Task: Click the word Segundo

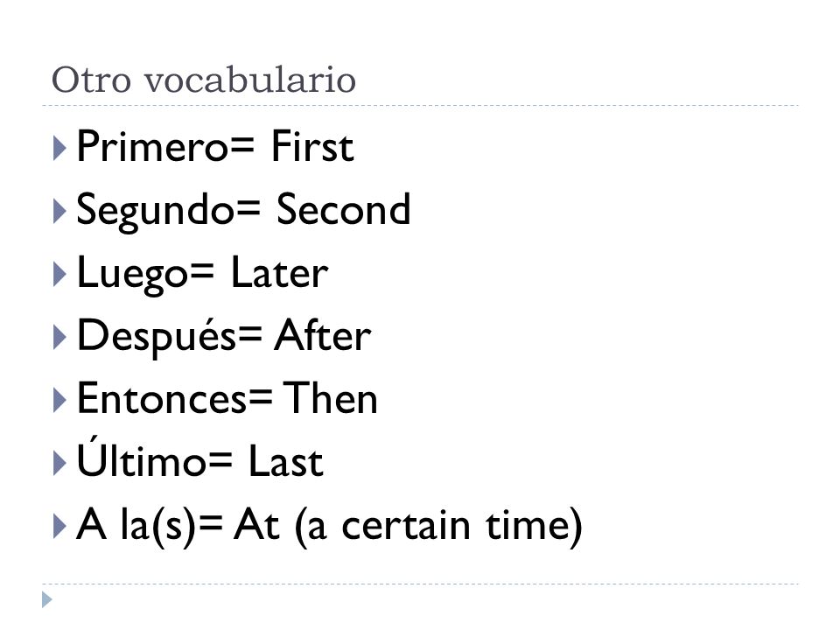Action: pos(156,211)
